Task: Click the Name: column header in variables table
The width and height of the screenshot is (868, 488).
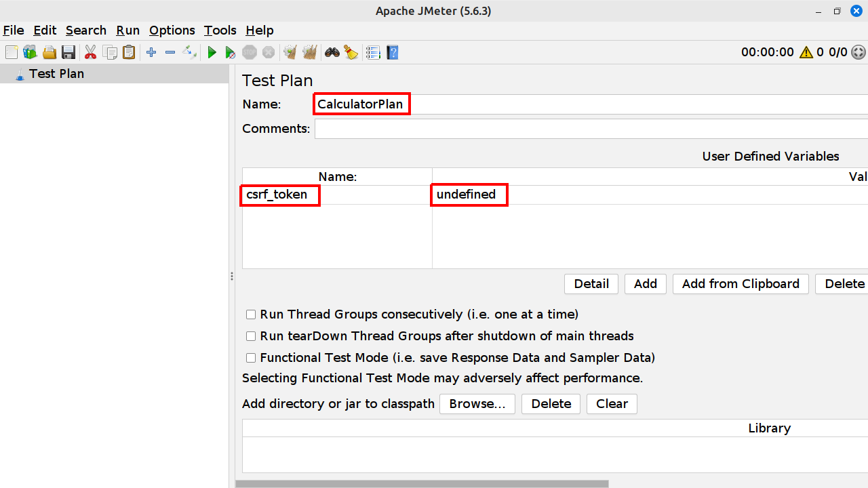Action: click(337, 177)
